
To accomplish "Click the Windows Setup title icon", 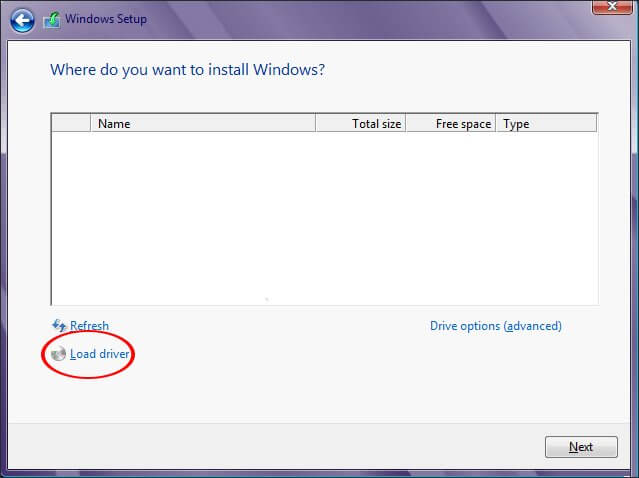I will click(52, 20).
